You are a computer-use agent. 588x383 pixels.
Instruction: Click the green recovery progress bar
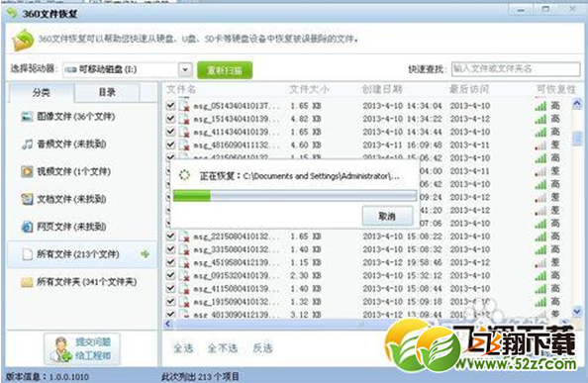[x=295, y=196]
